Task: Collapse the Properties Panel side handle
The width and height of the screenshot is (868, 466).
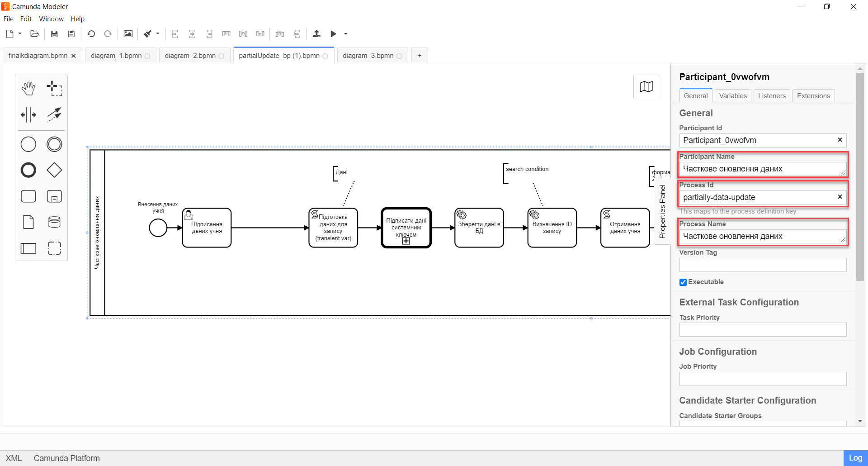Action: (x=662, y=212)
